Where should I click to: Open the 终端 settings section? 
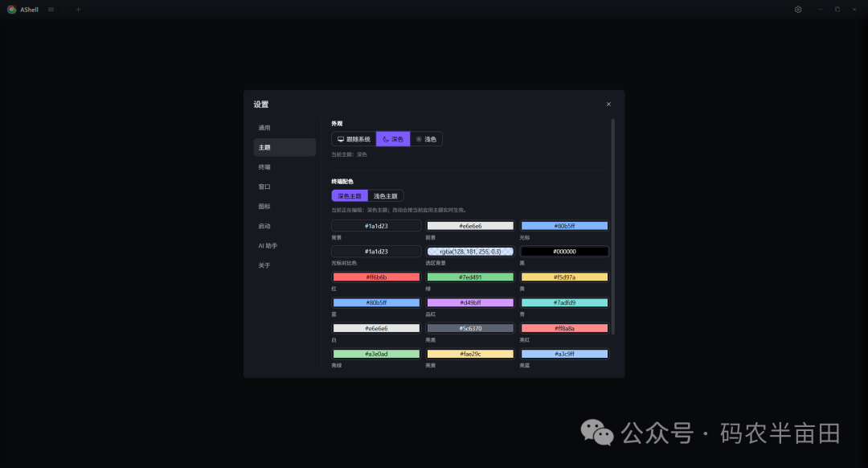[x=285, y=166]
